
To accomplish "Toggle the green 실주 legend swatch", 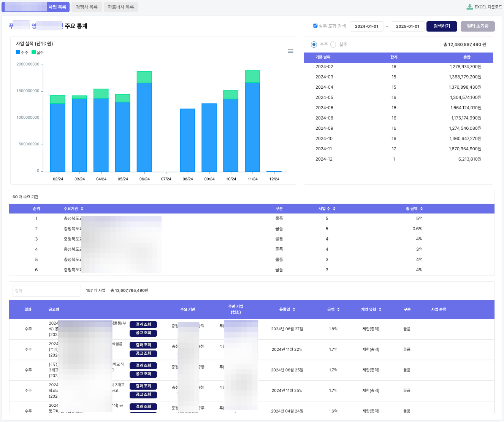I will (x=33, y=52).
